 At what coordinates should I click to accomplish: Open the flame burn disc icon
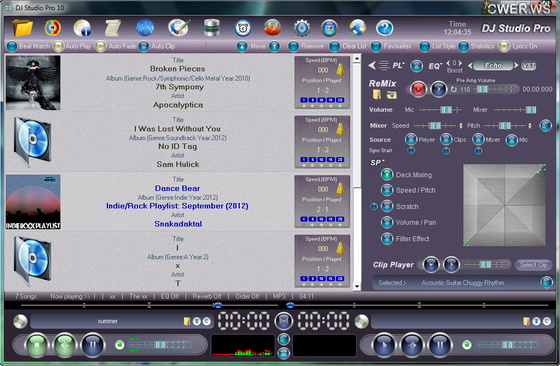[272, 28]
